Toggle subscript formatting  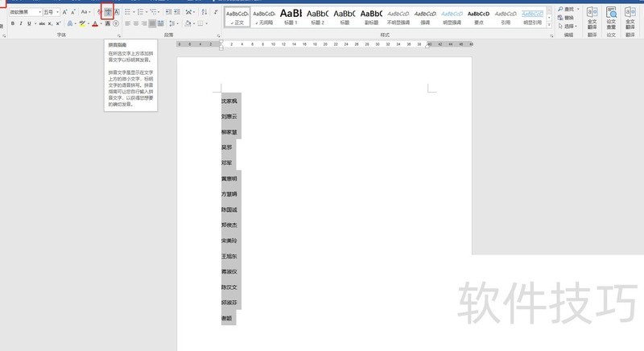point(50,23)
